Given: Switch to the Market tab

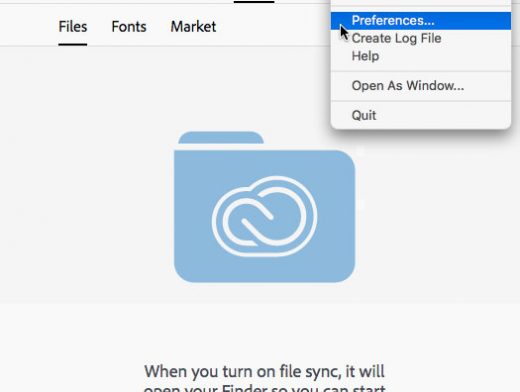Looking at the screenshot, I should pyautogui.click(x=193, y=27).
